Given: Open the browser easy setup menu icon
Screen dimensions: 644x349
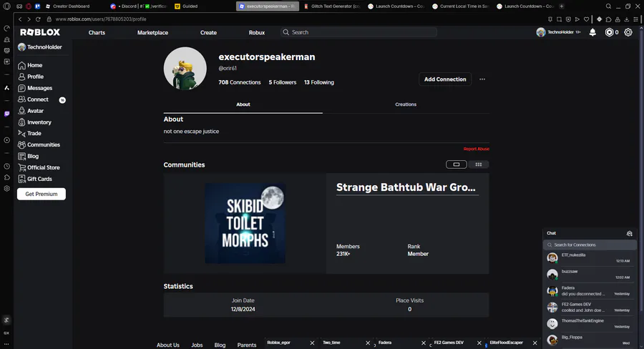Looking at the screenshot, I should tap(636, 19).
